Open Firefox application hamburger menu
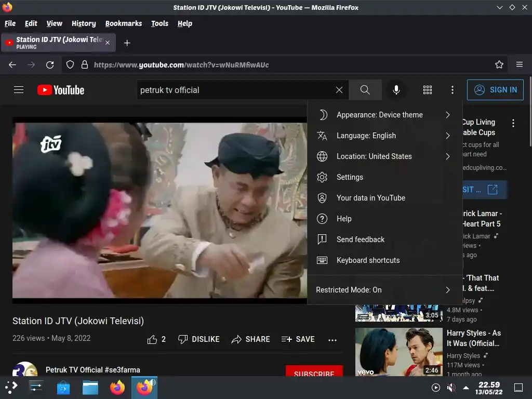Viewport: 532px width, 399px height. pos(520,64)
